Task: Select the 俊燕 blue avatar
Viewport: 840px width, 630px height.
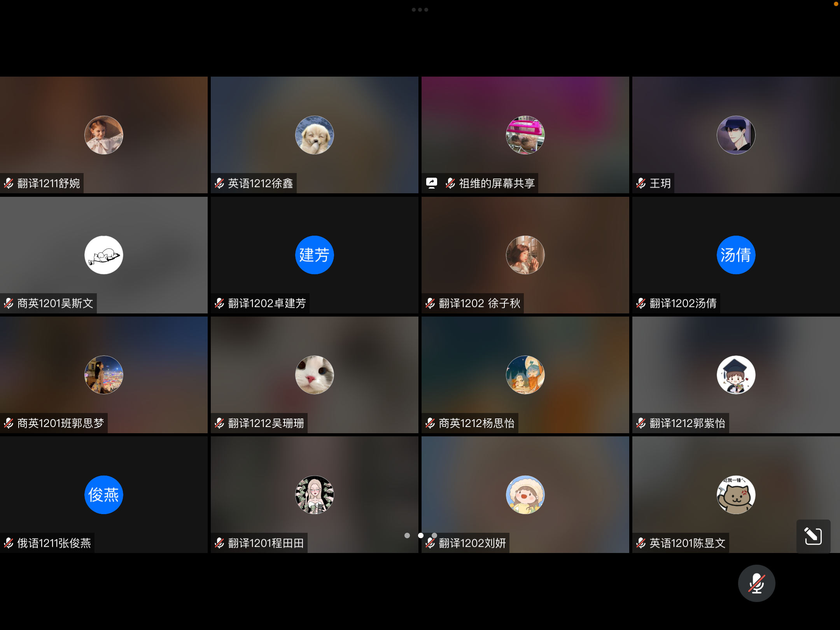Action: tap(103, 495)
